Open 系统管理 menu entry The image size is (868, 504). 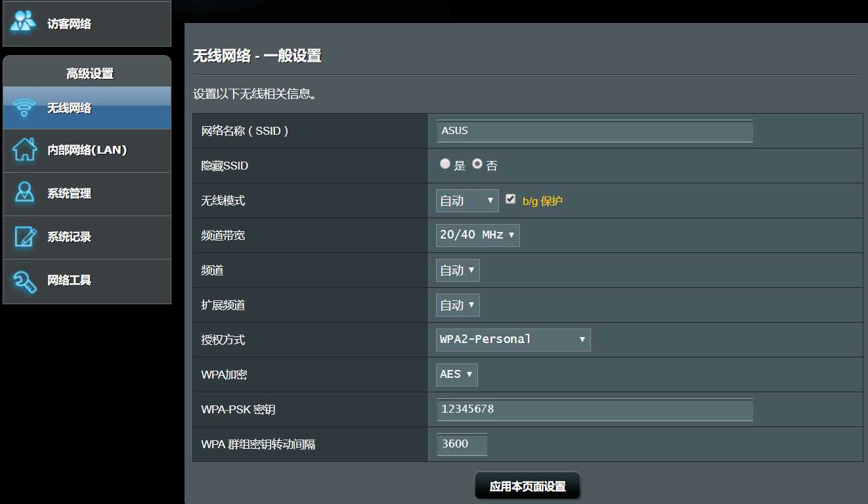(x=87, y=194)
